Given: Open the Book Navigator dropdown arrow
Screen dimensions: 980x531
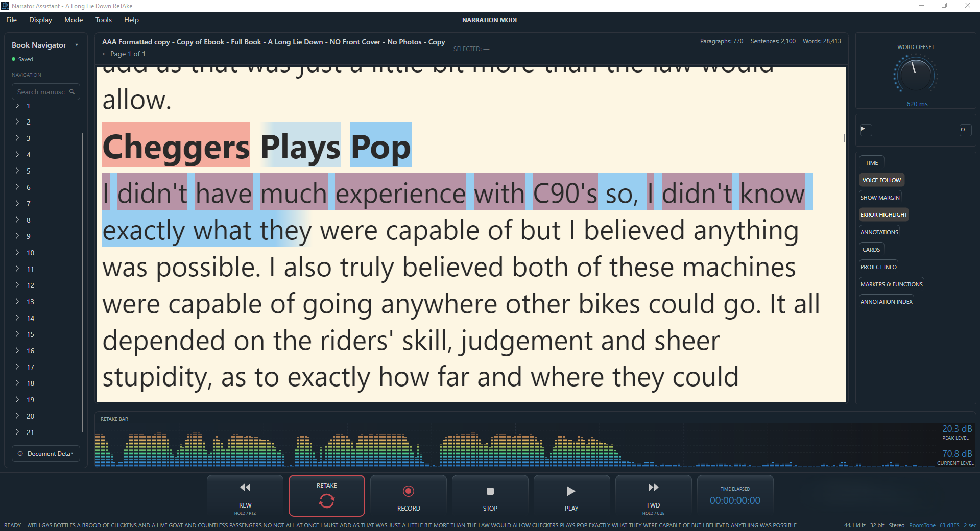Looking at the screenshot, I should pos(77,45).
